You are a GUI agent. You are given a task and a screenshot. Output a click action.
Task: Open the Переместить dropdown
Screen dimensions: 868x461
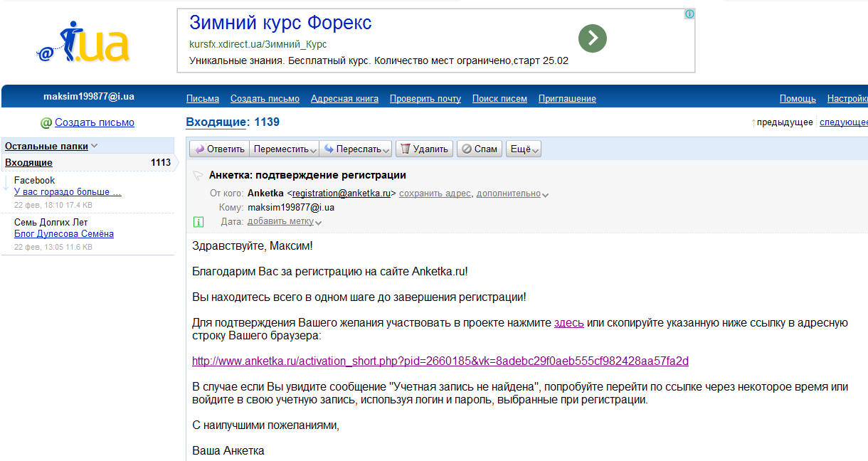(286, 149)
